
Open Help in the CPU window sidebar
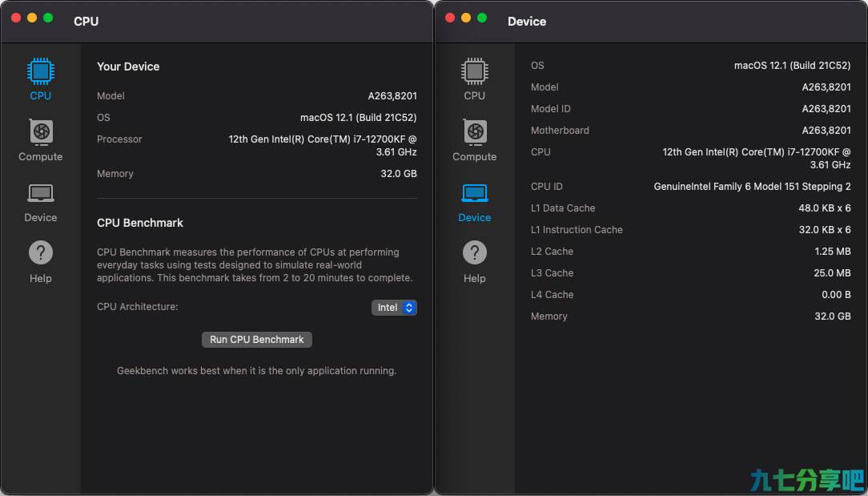coord(40,261)
